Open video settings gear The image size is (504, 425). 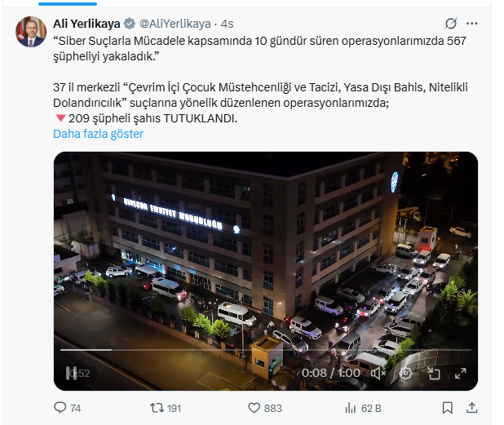405,374
